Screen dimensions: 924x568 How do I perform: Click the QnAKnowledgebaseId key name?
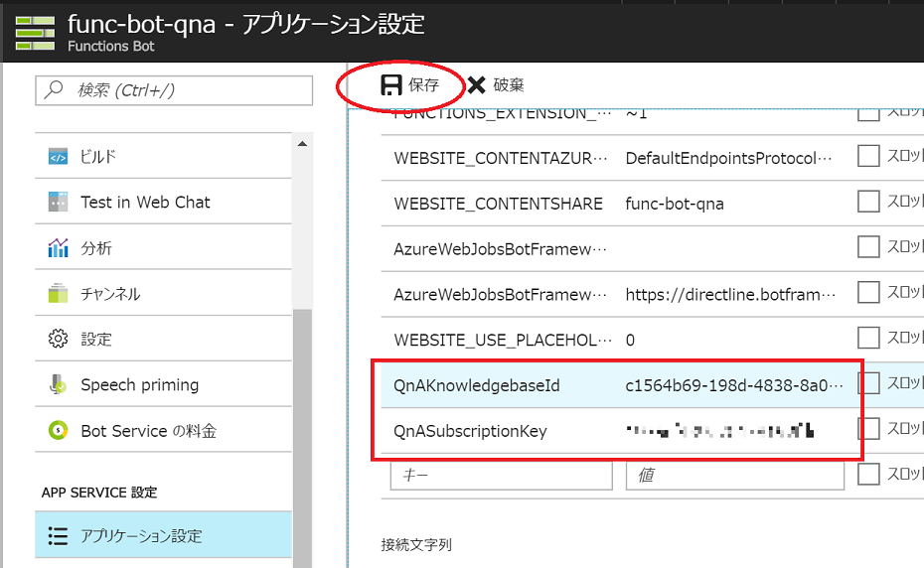tap(477, 385)
